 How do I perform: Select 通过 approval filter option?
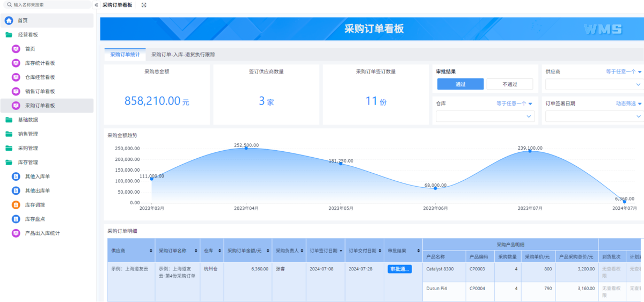pyautogui.click(x=460, y=84)
